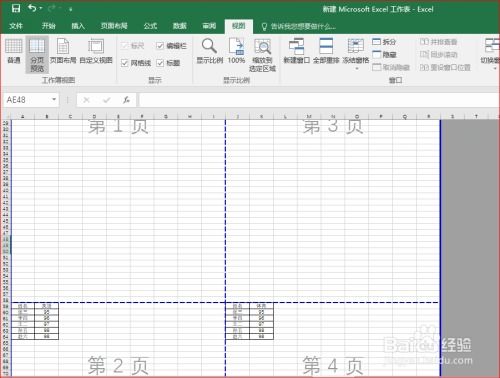Click the Save icon in quick access toolbar
Viewport: 500px width, 378px height.
(16, 8)
